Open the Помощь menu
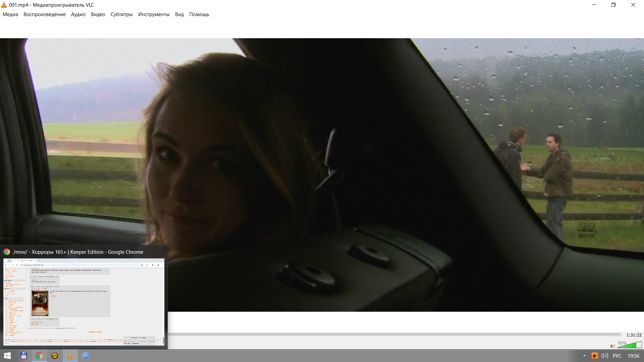The image size is (644, 362). [199, 14]
